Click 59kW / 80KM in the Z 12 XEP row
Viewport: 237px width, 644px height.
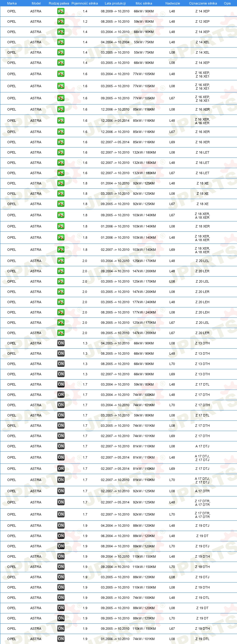[x=144, y=22]
